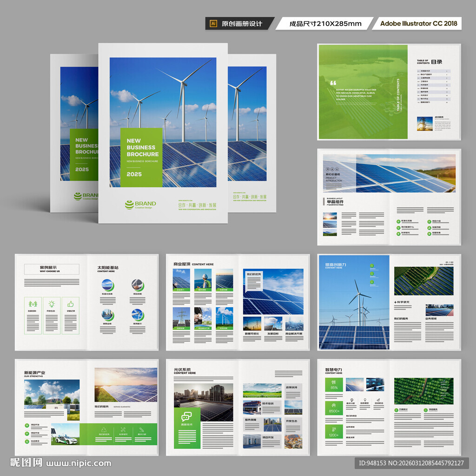Screen dimensions: 476x476
Task: Click the green 85% statistic box
Action: pyautogui.click(x=334, y=384)
